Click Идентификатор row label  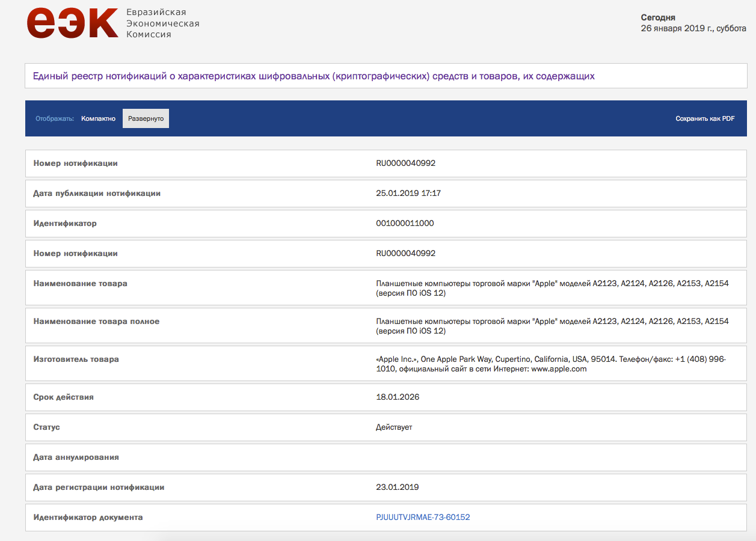click(x=65, y=223)
